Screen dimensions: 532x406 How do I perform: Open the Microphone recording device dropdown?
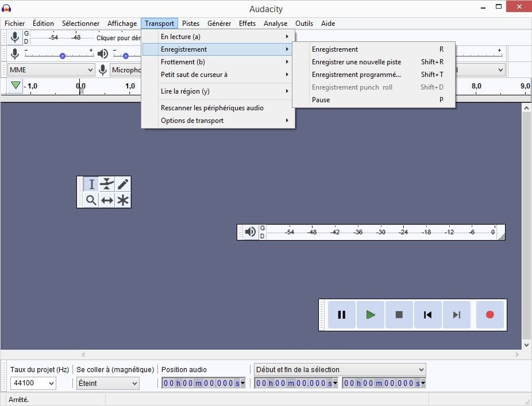[x=126, y=70]
